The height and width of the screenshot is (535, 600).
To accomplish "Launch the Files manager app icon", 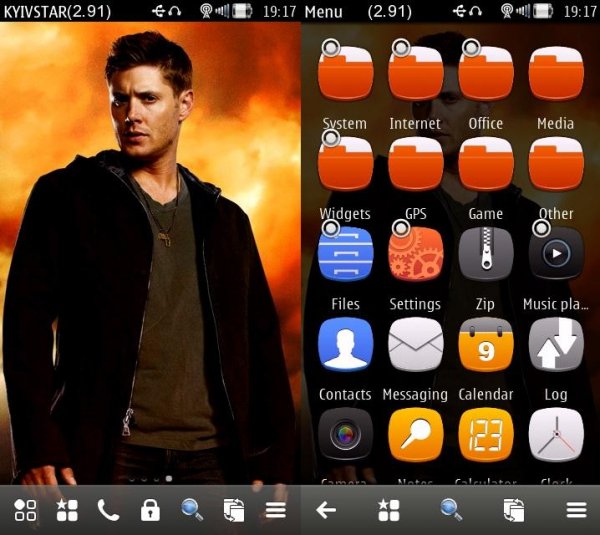I will [346, 254].
